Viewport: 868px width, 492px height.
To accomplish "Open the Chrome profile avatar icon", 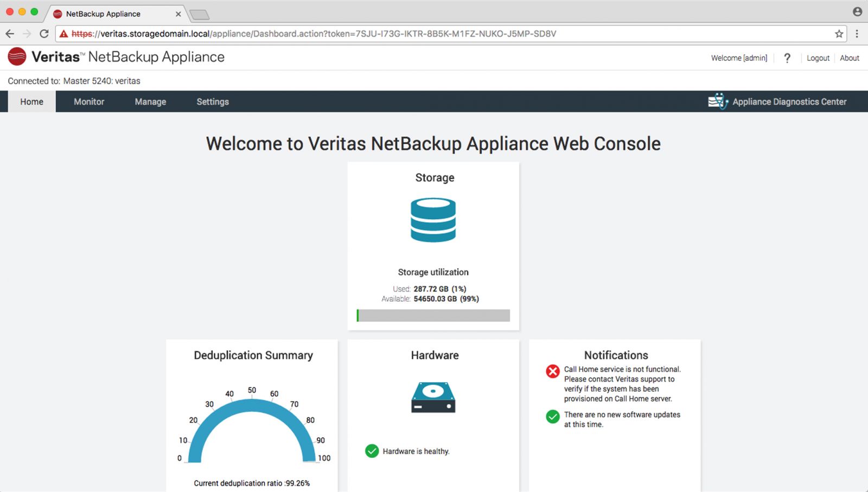I will (857, 11).
